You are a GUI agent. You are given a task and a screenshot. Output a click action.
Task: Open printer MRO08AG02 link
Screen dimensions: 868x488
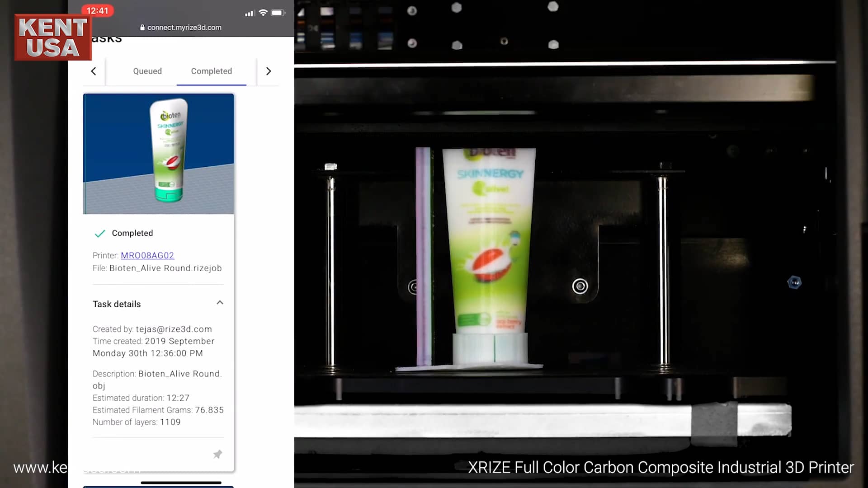pos(147,255)
